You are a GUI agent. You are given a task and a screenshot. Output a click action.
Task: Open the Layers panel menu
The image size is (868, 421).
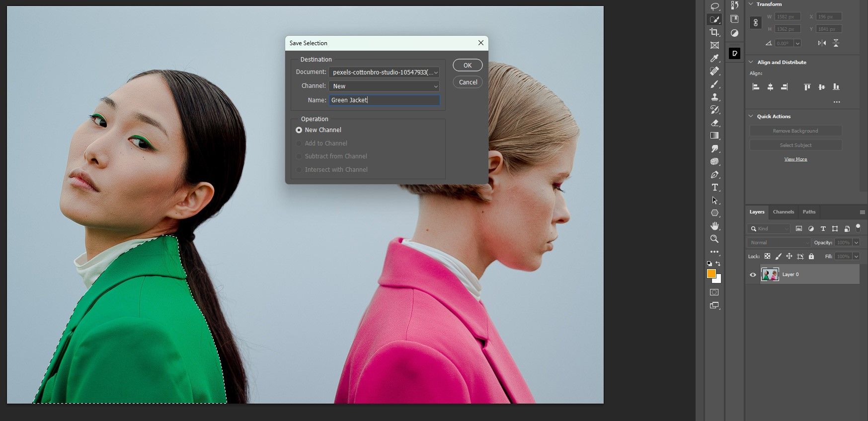pos(862,212)
